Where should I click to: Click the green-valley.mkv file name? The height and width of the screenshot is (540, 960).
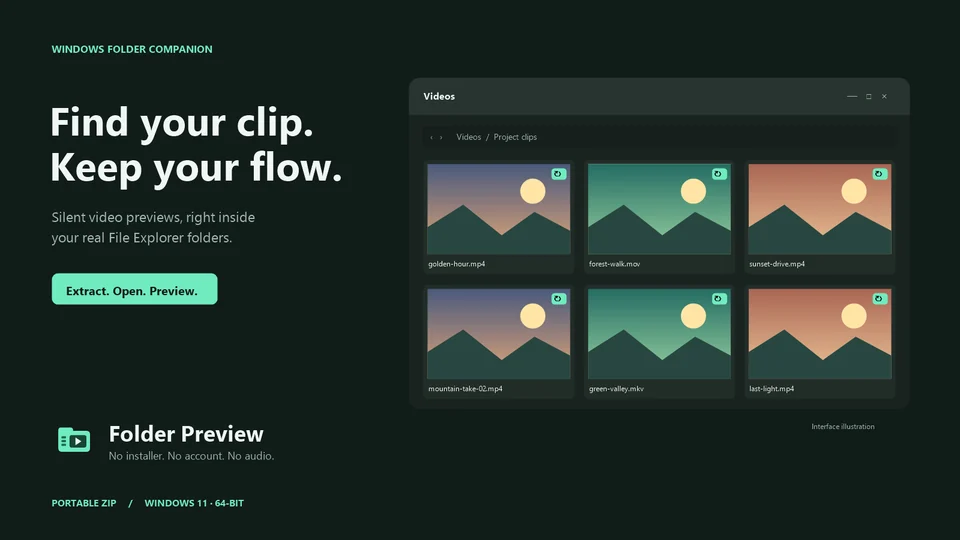click(x=616, y=389)
